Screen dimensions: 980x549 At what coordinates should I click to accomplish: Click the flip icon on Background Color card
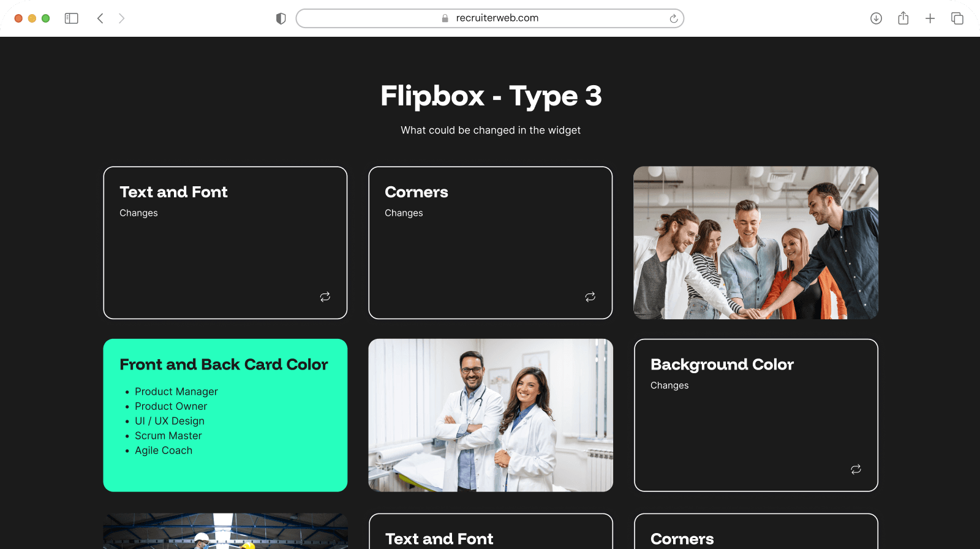tap(856, 469)
